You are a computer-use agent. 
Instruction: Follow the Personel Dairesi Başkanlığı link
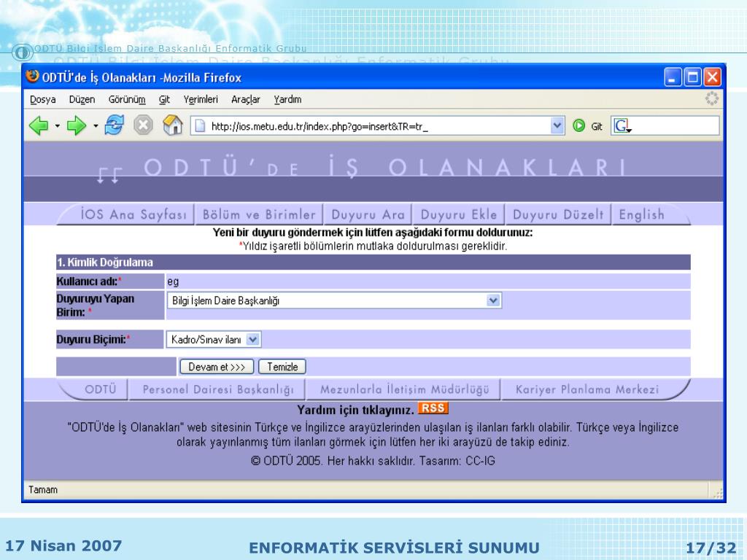click(218, 389)
